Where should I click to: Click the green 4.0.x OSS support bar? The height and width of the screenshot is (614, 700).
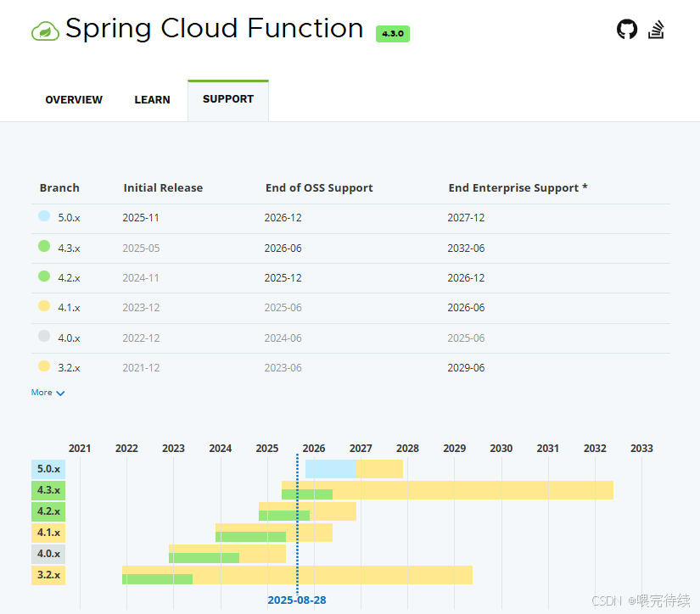pos(204,558)
